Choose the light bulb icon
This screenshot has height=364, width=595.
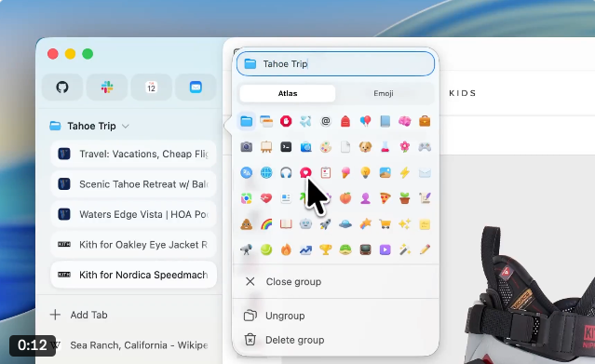(x=365, y=173)
